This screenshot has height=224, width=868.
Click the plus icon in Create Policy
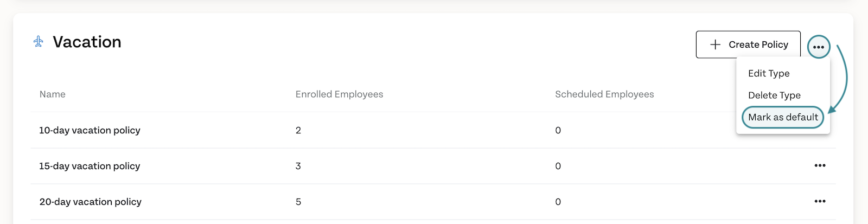click(716, 44)
